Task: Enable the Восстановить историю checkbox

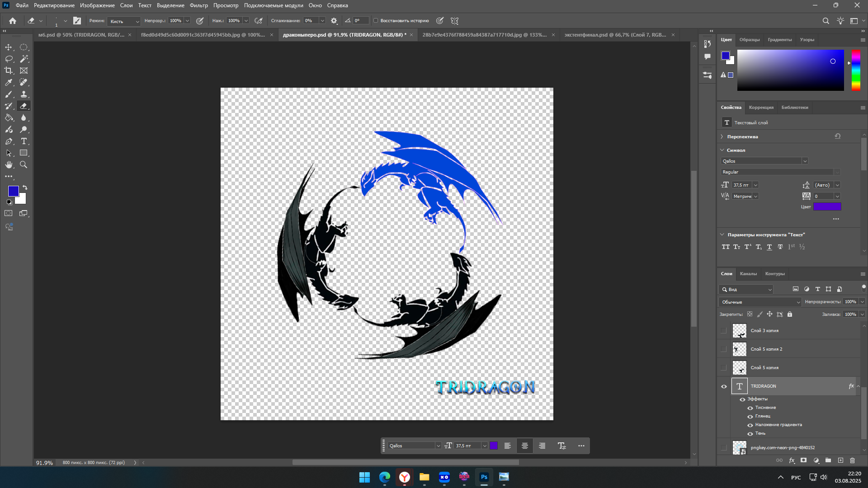Action: 376,21
